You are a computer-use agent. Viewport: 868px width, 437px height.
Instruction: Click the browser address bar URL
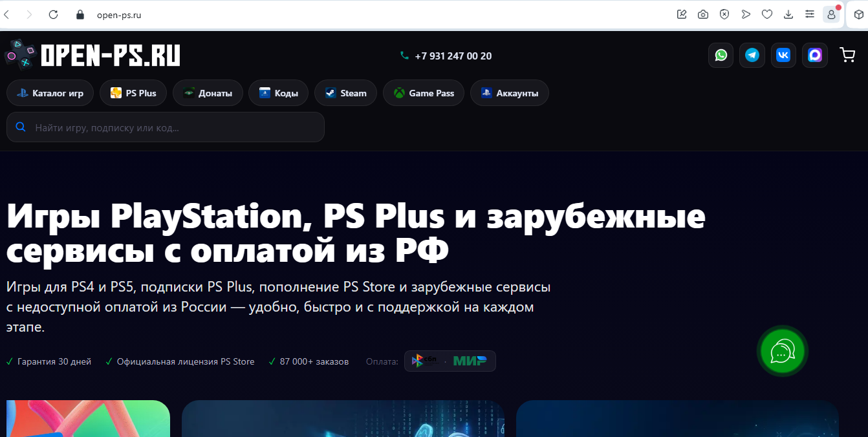coord(119,14)
